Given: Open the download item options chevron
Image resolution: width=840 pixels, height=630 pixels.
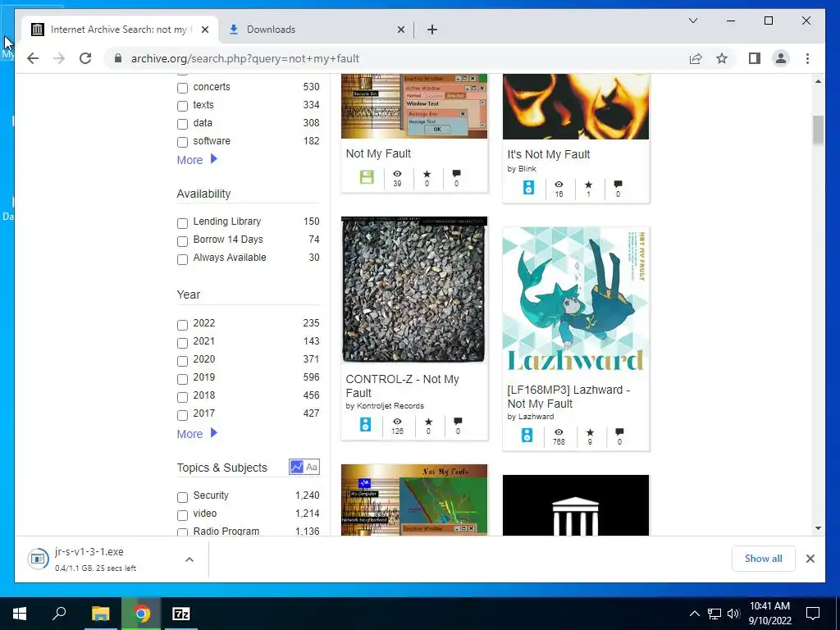Looking at the screenshot, I should (x=189, y=559).
